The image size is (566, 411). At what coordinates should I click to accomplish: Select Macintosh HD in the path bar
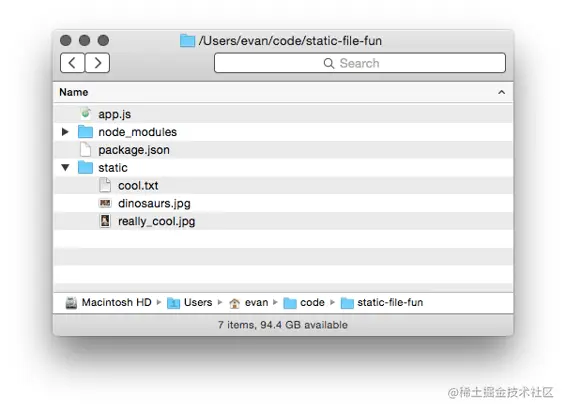[x=109, y=302]
